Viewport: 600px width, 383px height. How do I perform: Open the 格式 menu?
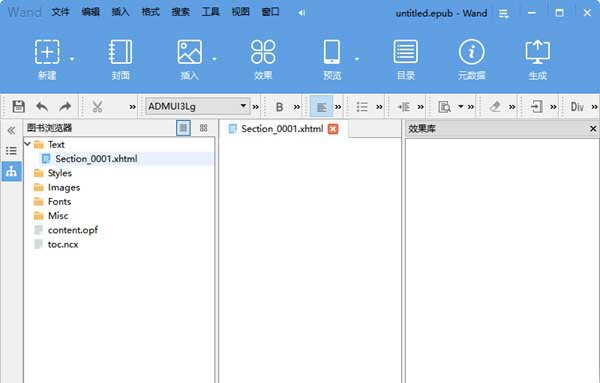click(x=150, y=12)
